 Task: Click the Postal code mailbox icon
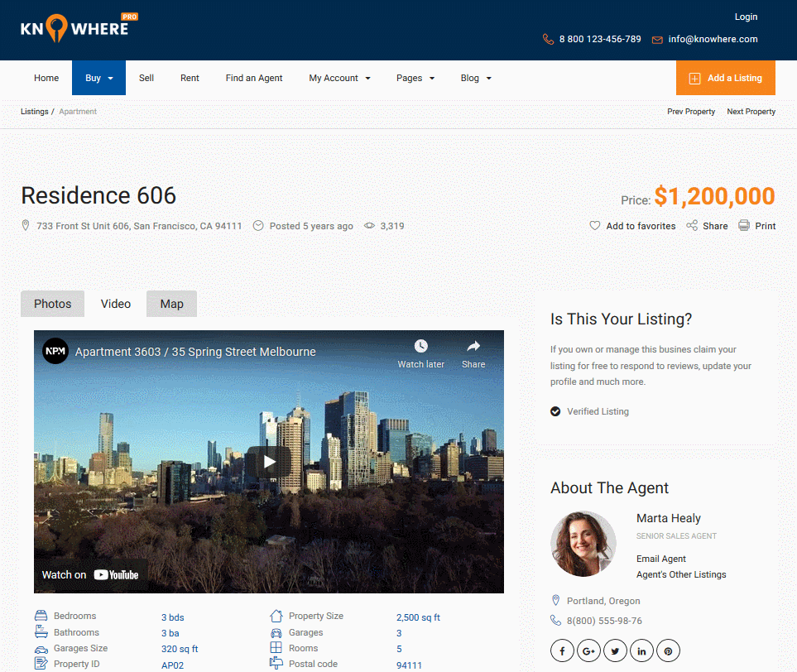tap(276, 663)
